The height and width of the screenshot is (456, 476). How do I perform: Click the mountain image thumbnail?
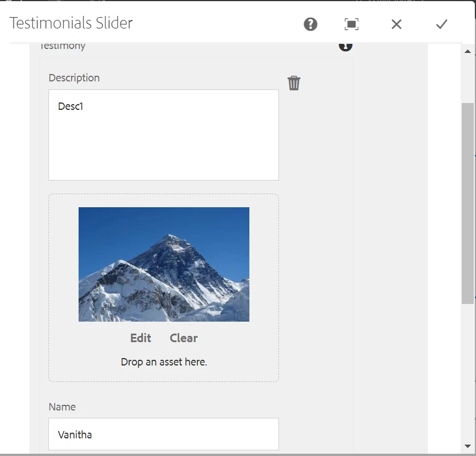(164, 264)
